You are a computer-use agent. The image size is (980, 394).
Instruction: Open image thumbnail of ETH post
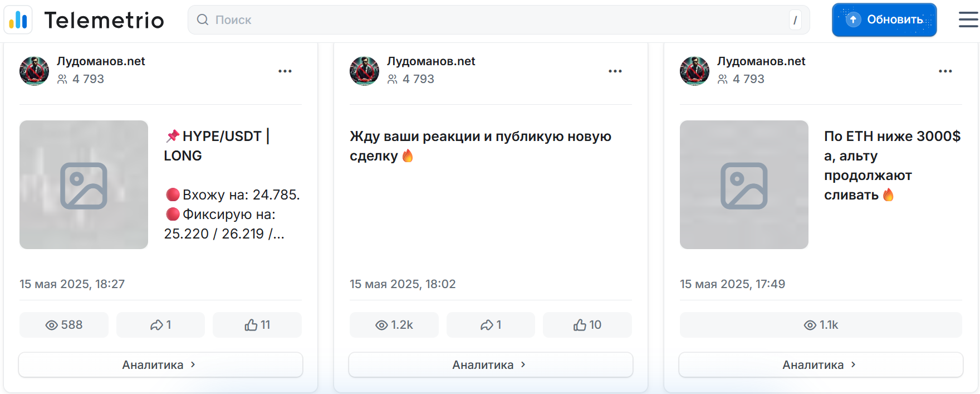(x=744, y=184)
